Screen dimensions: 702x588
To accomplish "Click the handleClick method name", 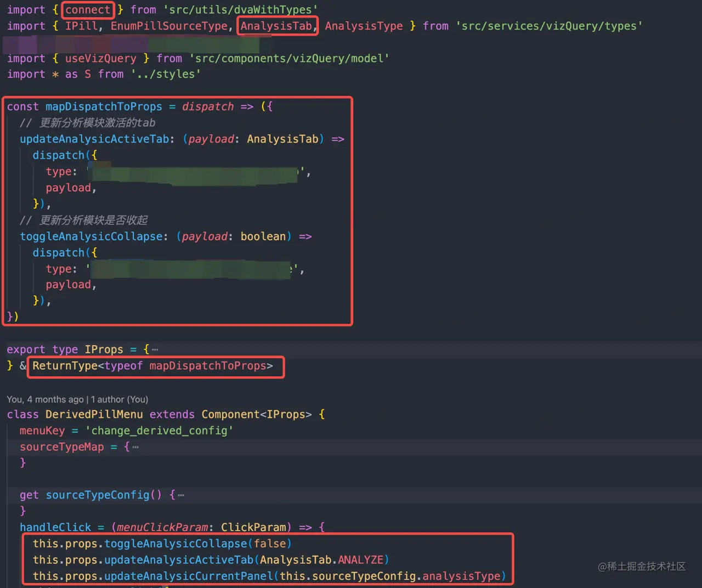I will 55,528.
